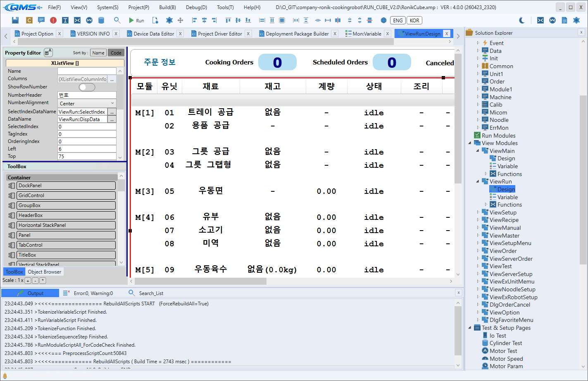Switch to the Device Data Editor tab

pyautogui.click(x=154, y=34)
